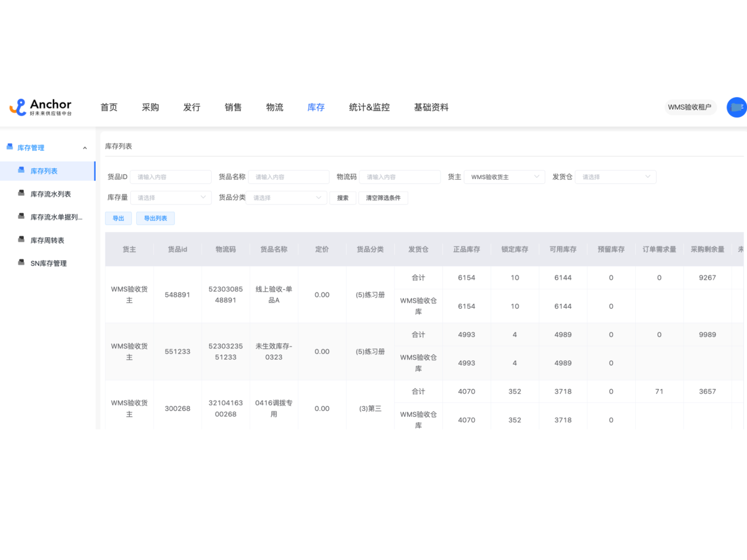
Task: Open the 发货仓 dropdown
Action: click(615, 177)
